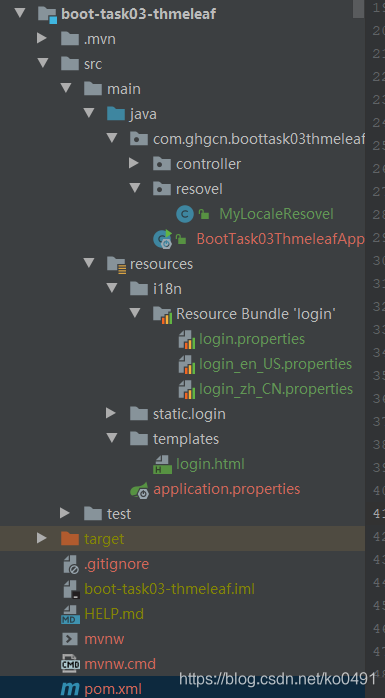Open login_en_US.properties file
This screenshot has height=698, width=385.
point(276,364)
